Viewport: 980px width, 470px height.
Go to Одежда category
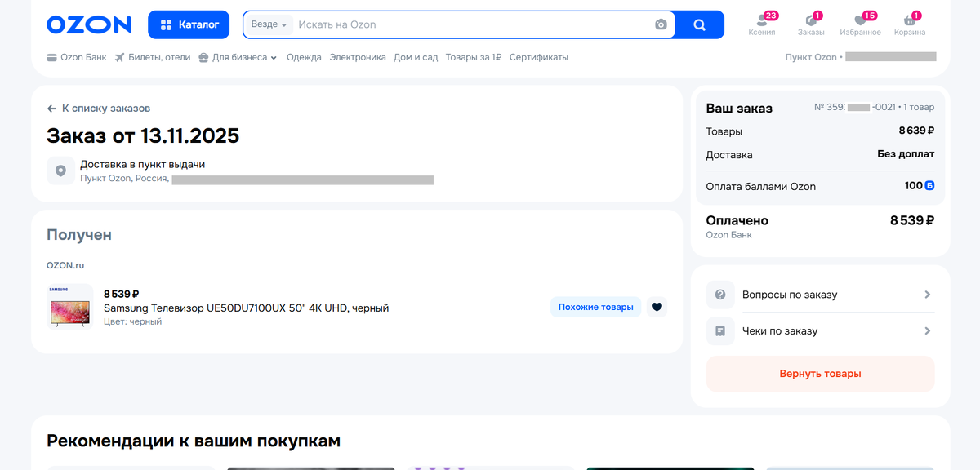304,57
